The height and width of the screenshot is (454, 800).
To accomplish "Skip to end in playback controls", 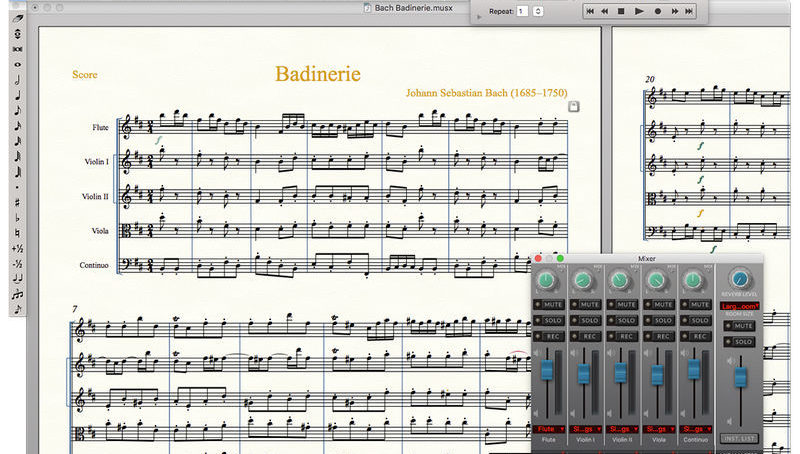I will pos(689,11).
